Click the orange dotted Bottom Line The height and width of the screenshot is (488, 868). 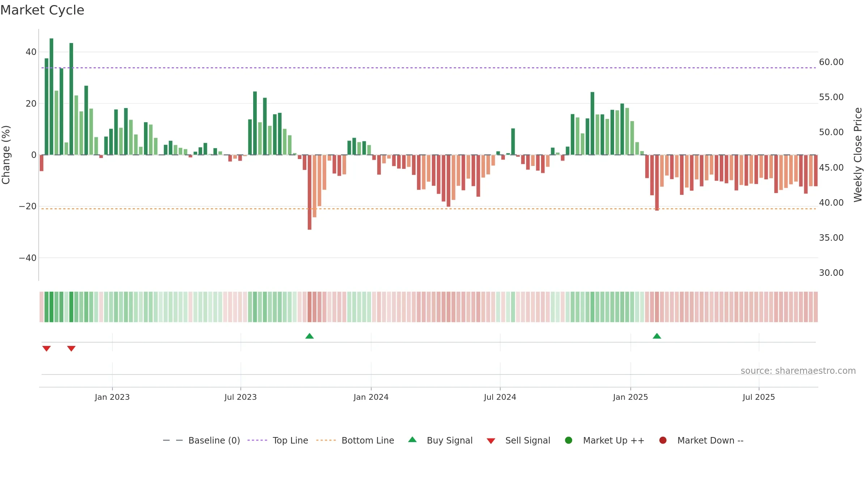(429, 209)
